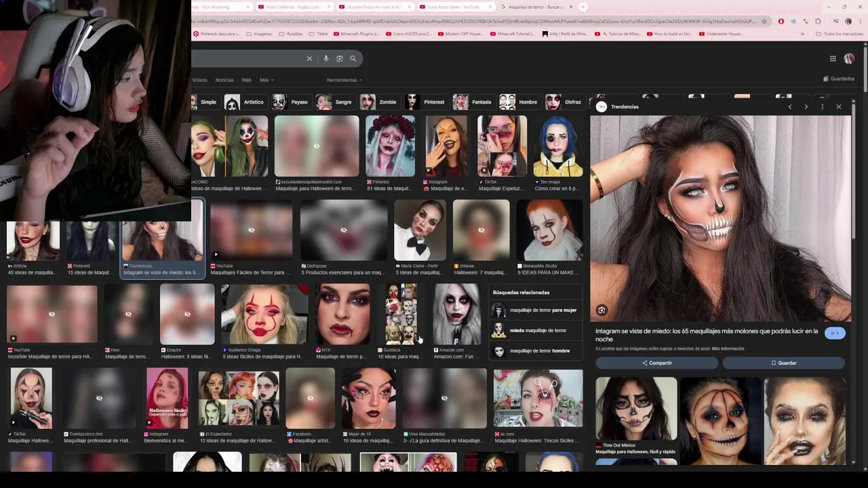This screenshot has height=488, width=868.
Task: Go to previous image in preview panel
Action: point(789,107)
